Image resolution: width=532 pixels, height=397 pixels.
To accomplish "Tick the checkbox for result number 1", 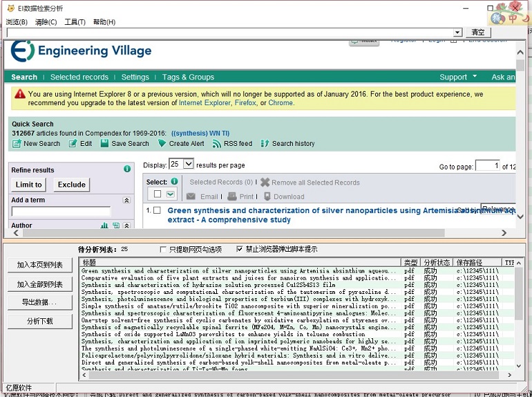I will click(x=157, y=210).
